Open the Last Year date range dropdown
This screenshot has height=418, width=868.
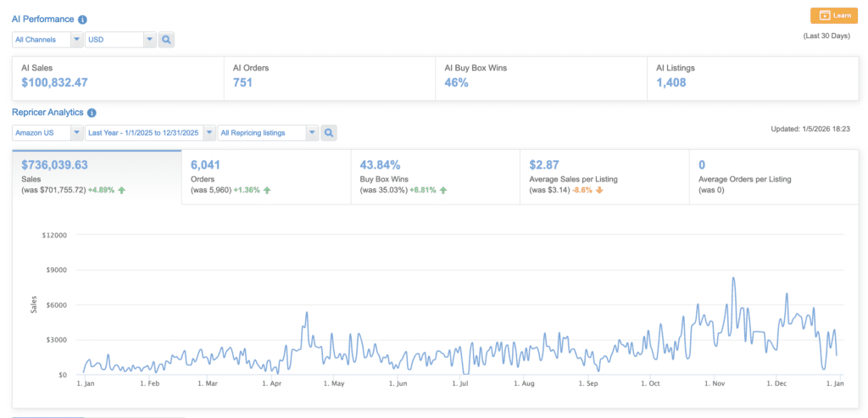149,132
